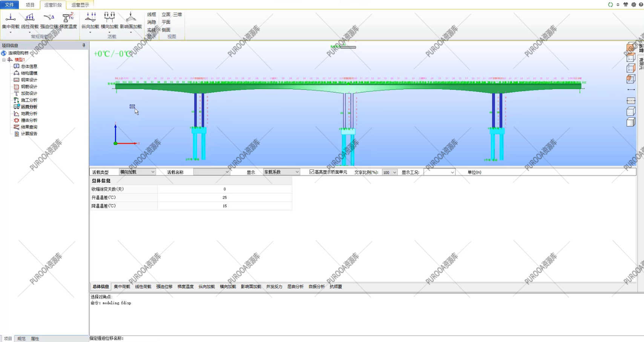644x342 pixels.
Task: Pin the 项目信息 panel
Action: (x=84, y=45)
